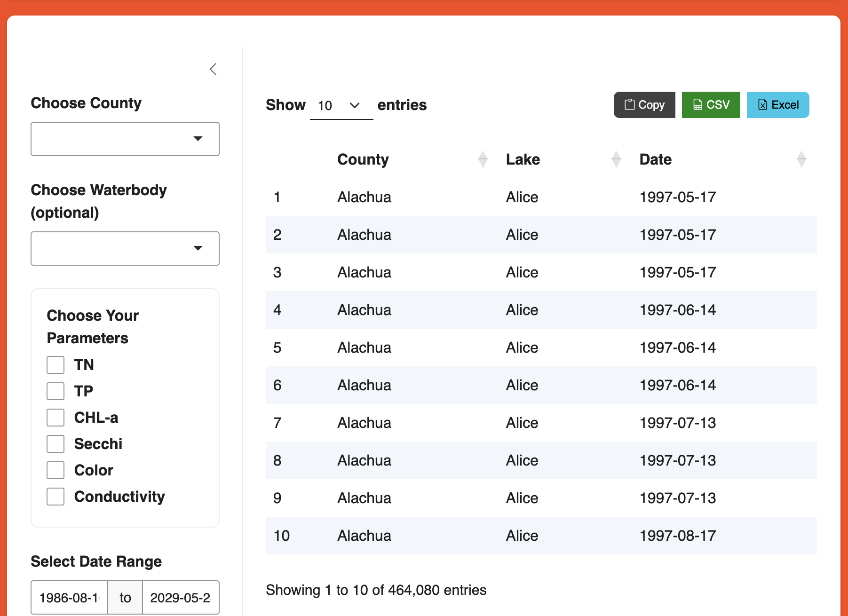
Task: Click the start date field 1986-08-1
Action: click(x=70, y=598)
